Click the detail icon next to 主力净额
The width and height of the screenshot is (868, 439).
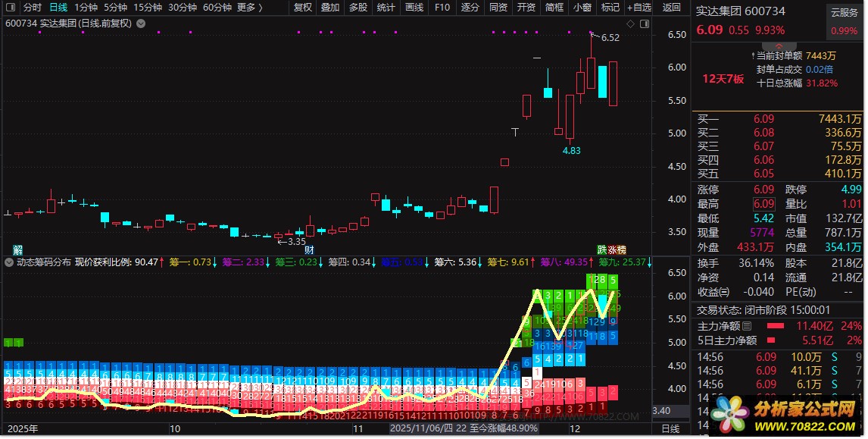click(x=747, y=326)
